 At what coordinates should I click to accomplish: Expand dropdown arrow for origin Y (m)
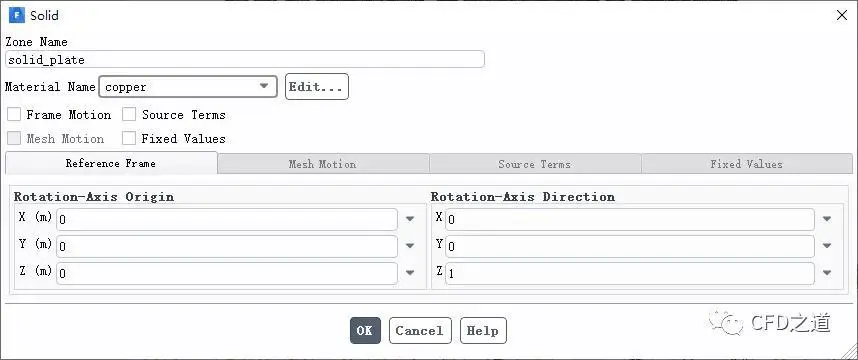[x=410, y=246]
